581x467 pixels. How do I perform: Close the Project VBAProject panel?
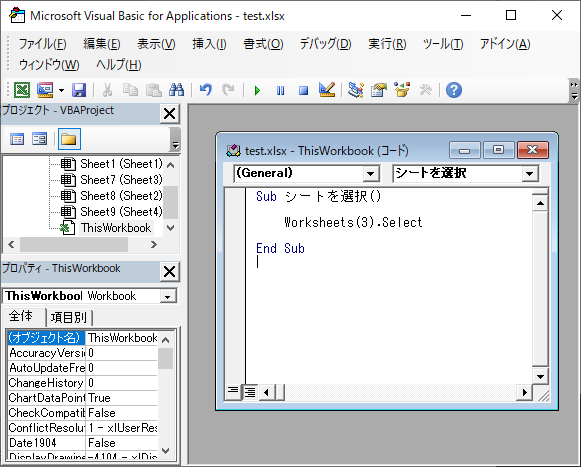170,113
